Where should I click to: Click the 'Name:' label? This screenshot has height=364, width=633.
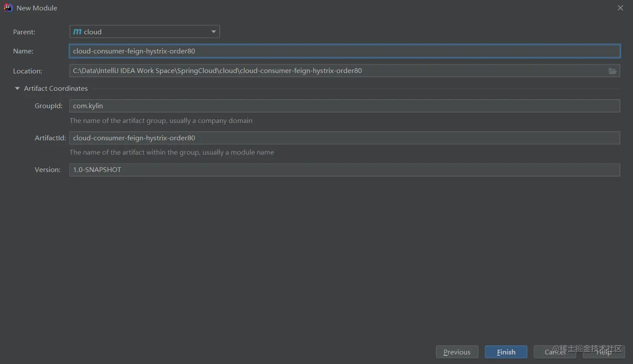[23, 51]
